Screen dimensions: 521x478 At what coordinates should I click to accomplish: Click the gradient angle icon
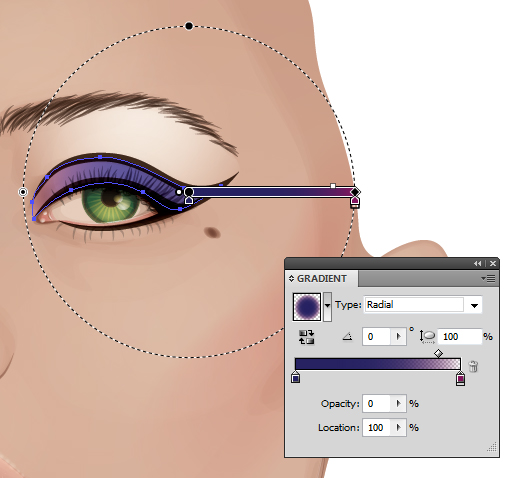pos(347,337)
